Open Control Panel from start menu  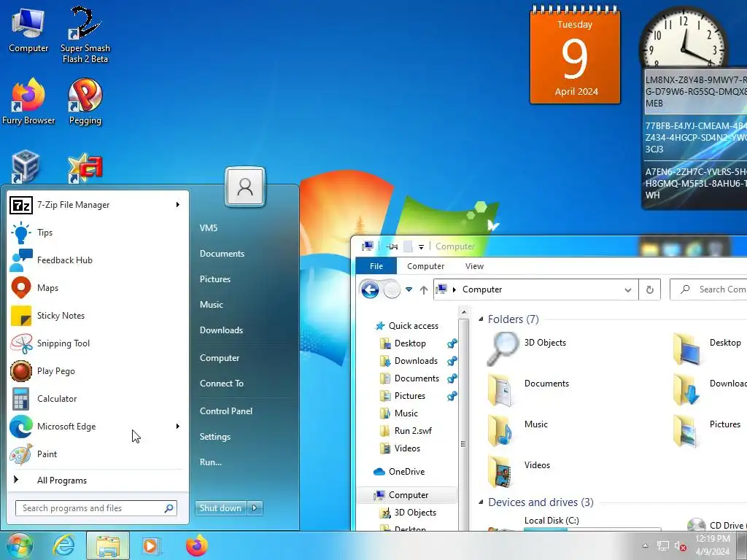coord(226,411)
